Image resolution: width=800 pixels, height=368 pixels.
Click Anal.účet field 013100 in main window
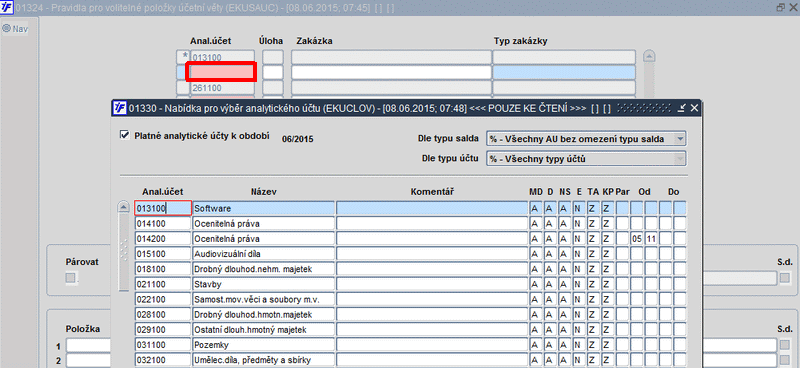pyautogui.click(x=222, y=57)
